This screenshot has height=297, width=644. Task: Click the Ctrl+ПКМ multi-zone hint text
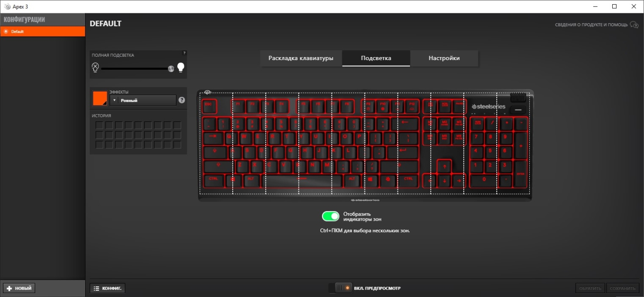pyautogui.click(x=365, y=230)
